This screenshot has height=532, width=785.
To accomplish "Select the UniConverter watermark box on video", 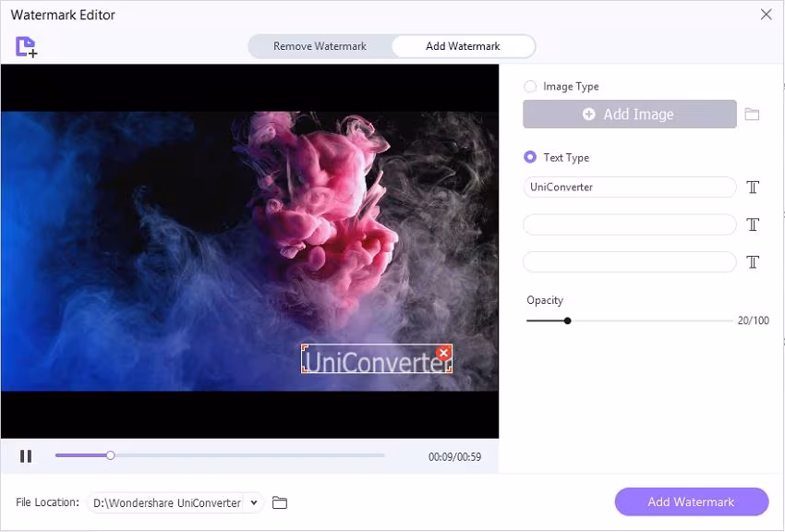I will [377, 359].
